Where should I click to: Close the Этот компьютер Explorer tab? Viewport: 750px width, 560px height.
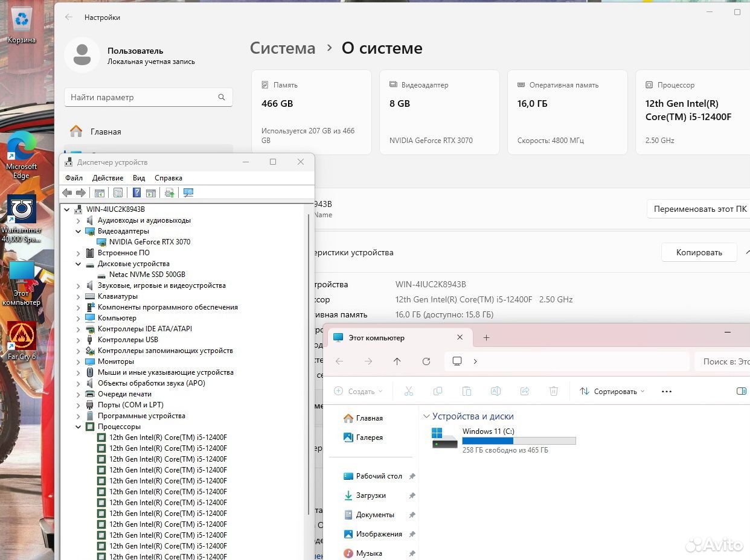460,338
